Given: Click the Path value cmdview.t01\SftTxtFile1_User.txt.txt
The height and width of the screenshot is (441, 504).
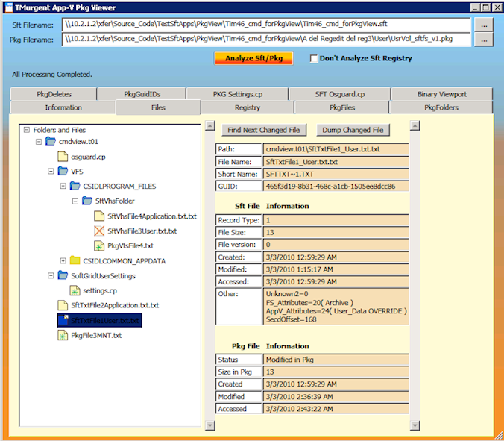Looking at the screenshot, I should 336,149.
